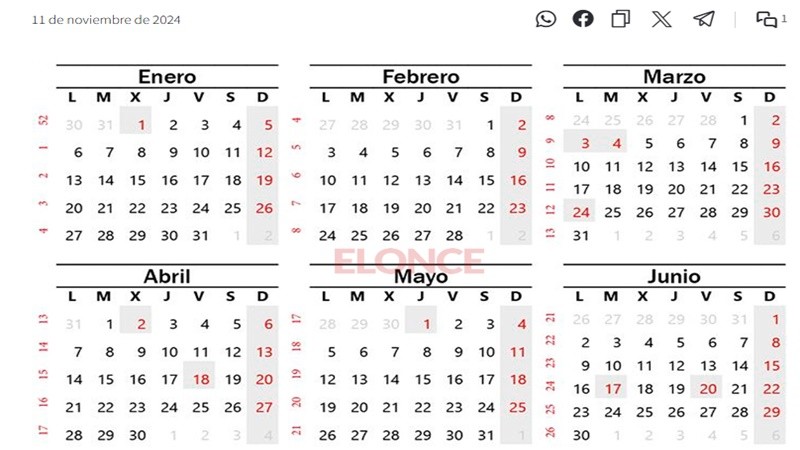Click the Febrero month heading
Viewport: 800px width, 450px height.
tap(421, 77)
